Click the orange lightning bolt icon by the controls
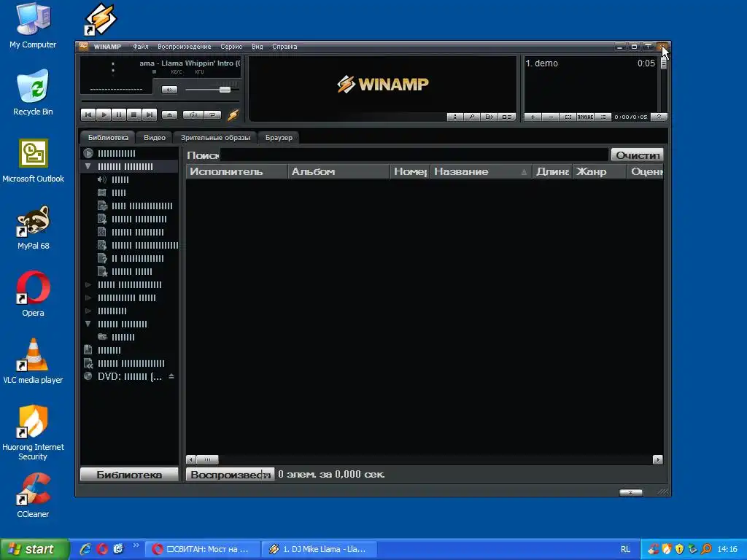Viewport: 747px width, 560px height. pyautogui.click(x=233, y=114)
